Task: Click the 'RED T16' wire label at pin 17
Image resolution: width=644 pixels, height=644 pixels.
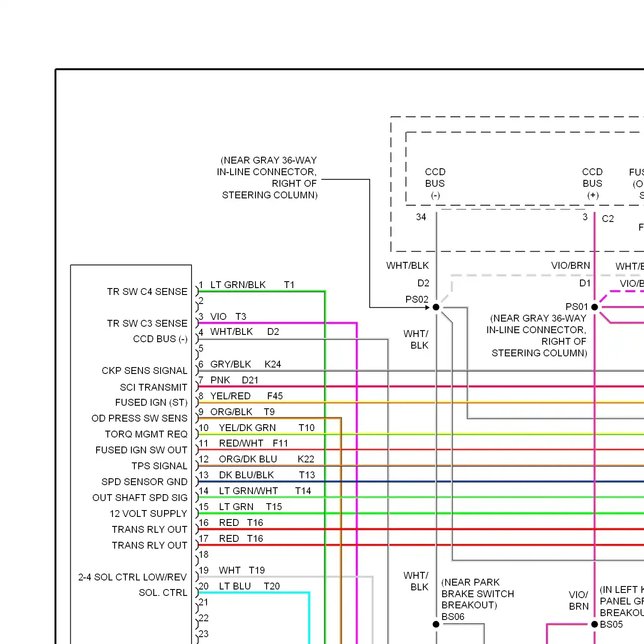Action: [241, 538]
